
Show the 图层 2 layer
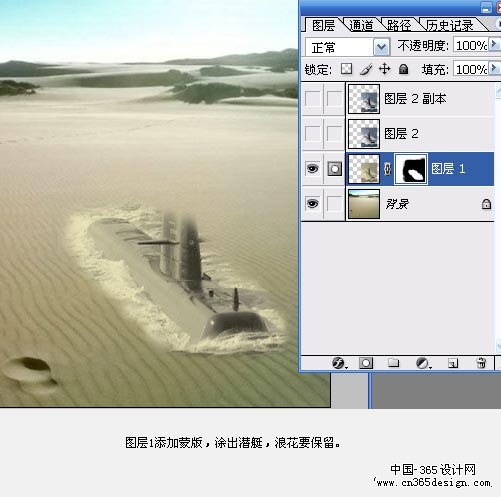tap(312, 134)
